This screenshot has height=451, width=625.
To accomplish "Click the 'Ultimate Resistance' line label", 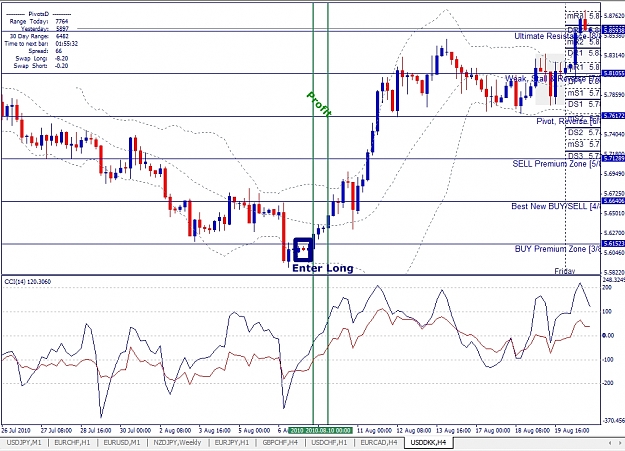I will pos(557,36).
